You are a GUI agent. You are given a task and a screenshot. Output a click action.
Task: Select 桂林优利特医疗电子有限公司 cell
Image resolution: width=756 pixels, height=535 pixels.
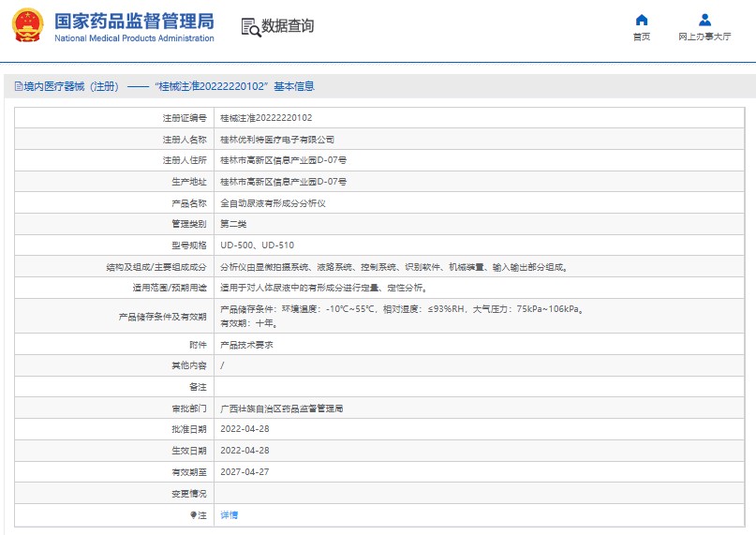277,140
